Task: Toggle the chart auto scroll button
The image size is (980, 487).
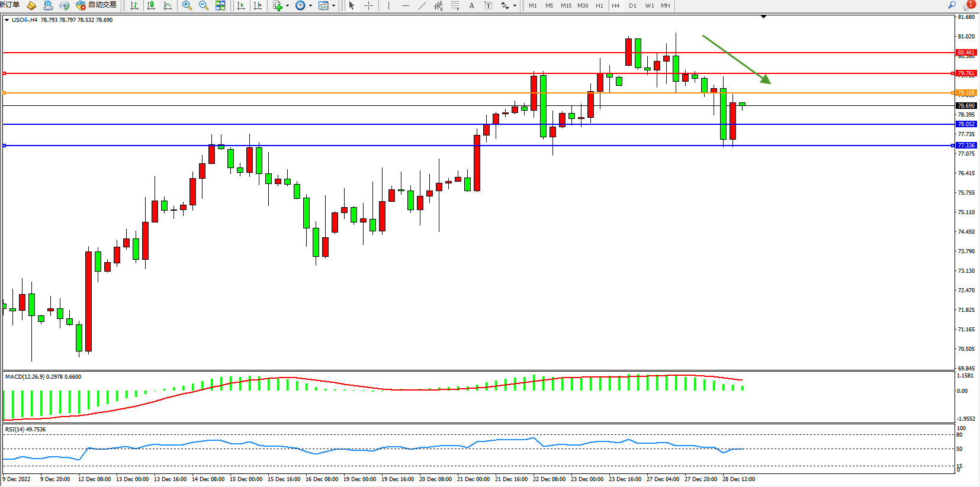Action: click(241, 6)
